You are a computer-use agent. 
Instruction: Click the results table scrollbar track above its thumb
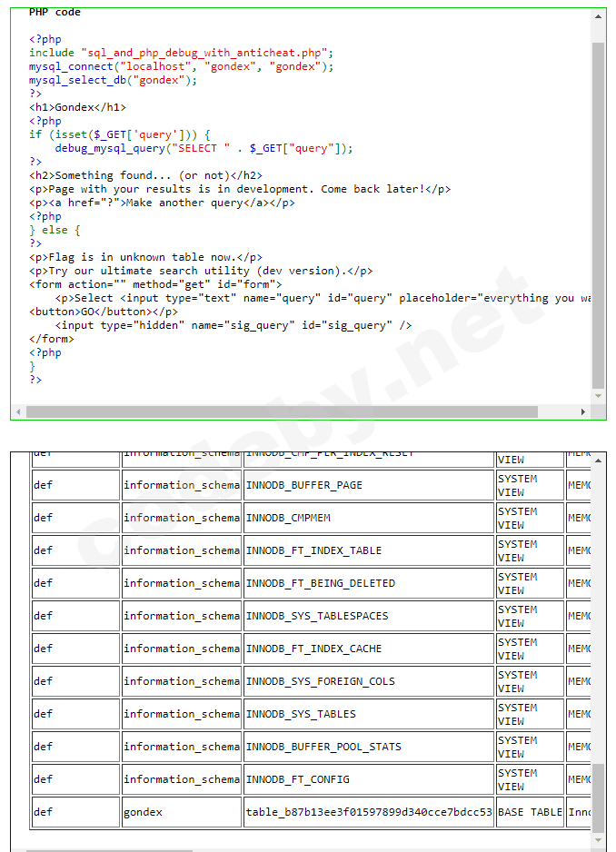point(598,614)
